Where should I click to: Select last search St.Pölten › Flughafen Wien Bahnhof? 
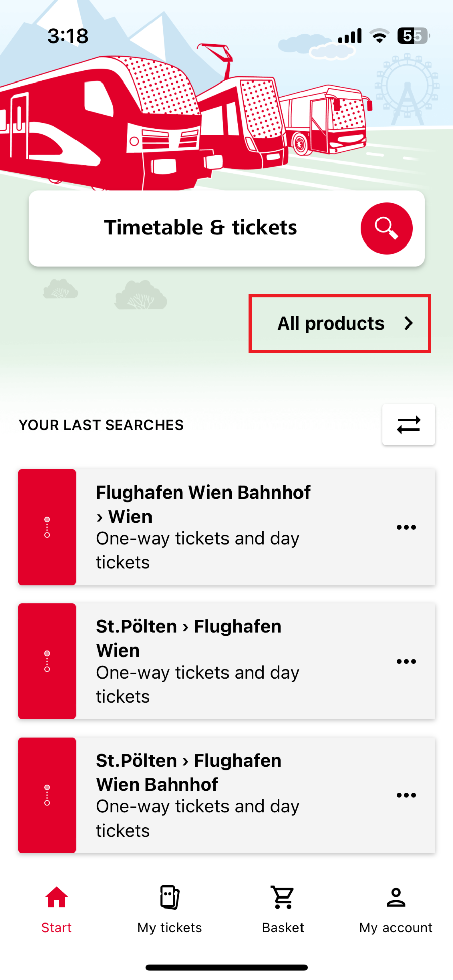(226, 795)
